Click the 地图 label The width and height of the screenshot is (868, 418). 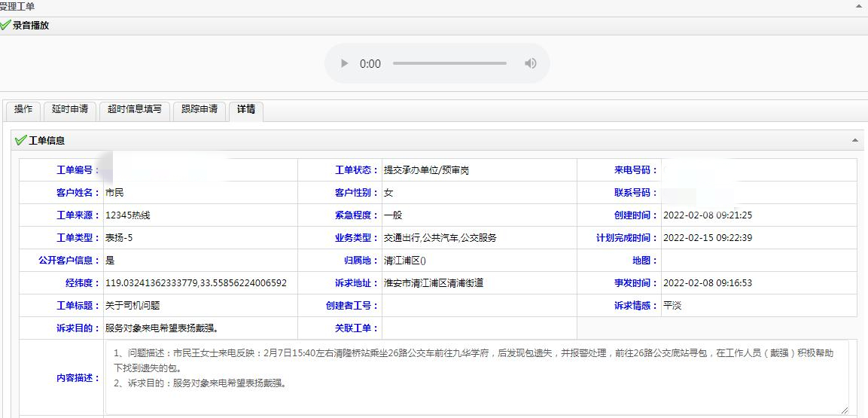point(645,261)
